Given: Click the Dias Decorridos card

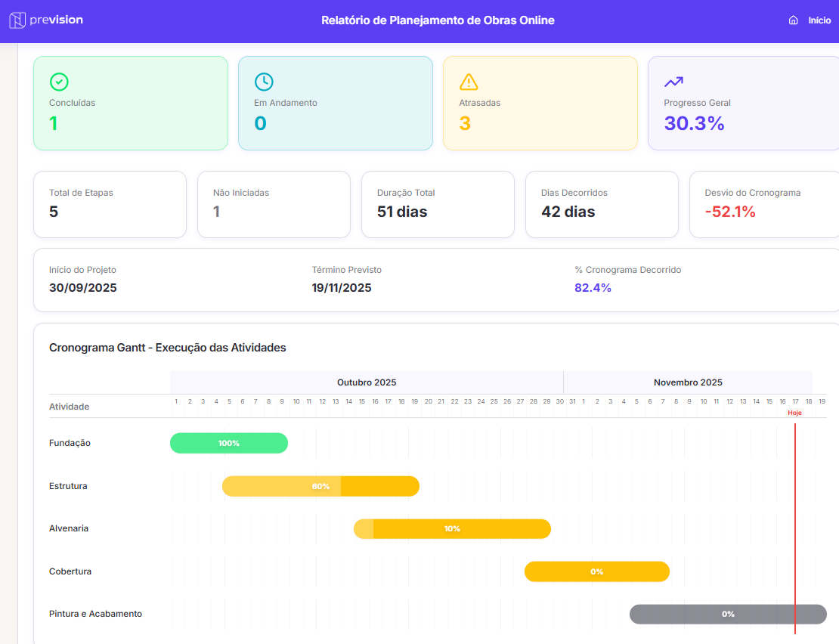Looking at the screenshot, I should (x=602, y=204).
